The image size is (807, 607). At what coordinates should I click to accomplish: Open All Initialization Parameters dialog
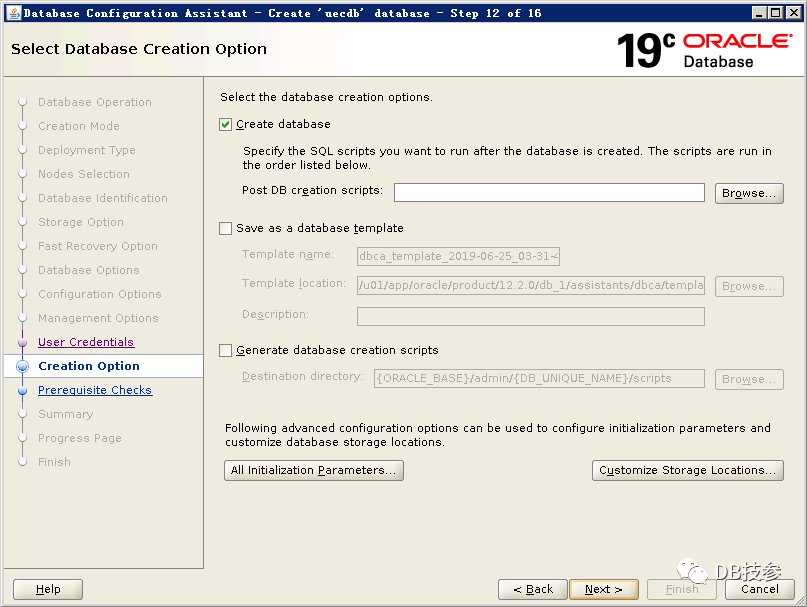coord(313,471)
